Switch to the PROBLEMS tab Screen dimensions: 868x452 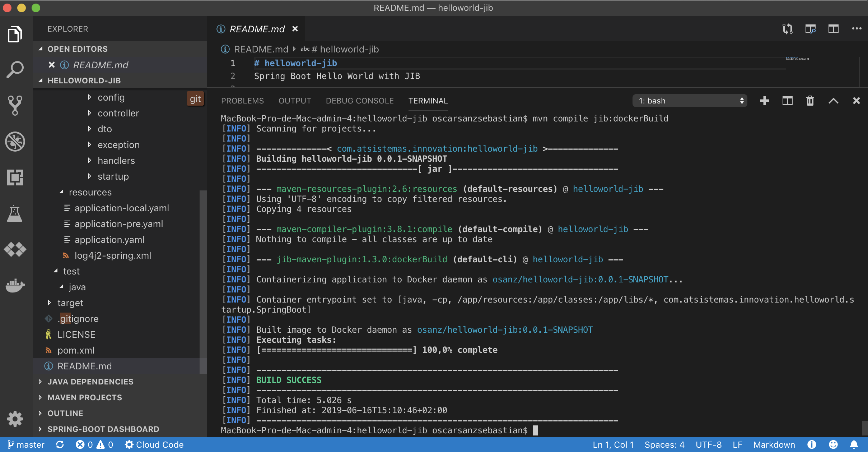click(242, 101)
